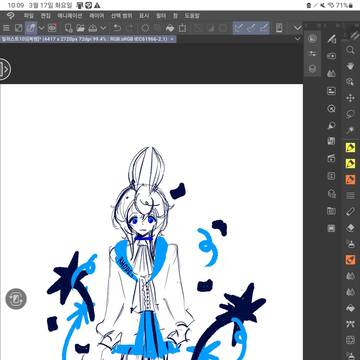Image resolution: width=360 pixels, height=360 pixels.
Task: Open the 파일 (File) menu
Action: point(29,16)
